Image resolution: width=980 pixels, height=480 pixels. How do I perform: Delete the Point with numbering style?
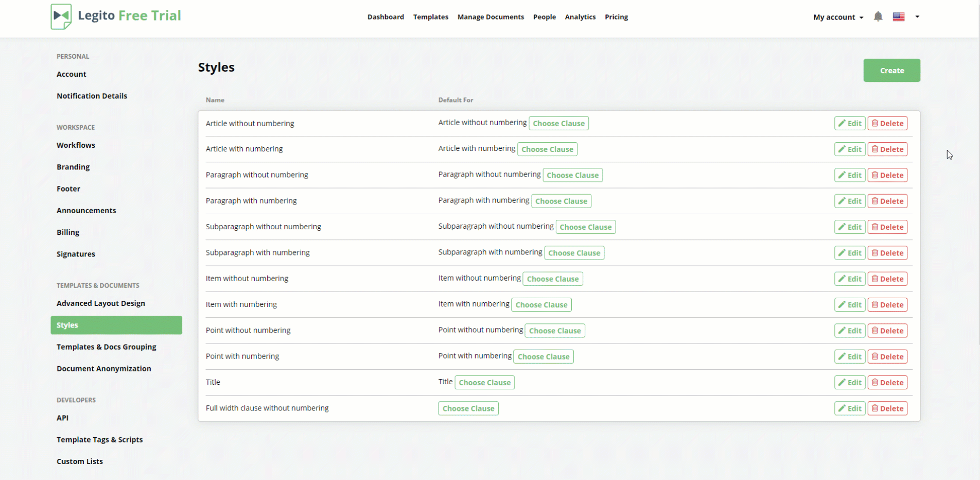887,357
